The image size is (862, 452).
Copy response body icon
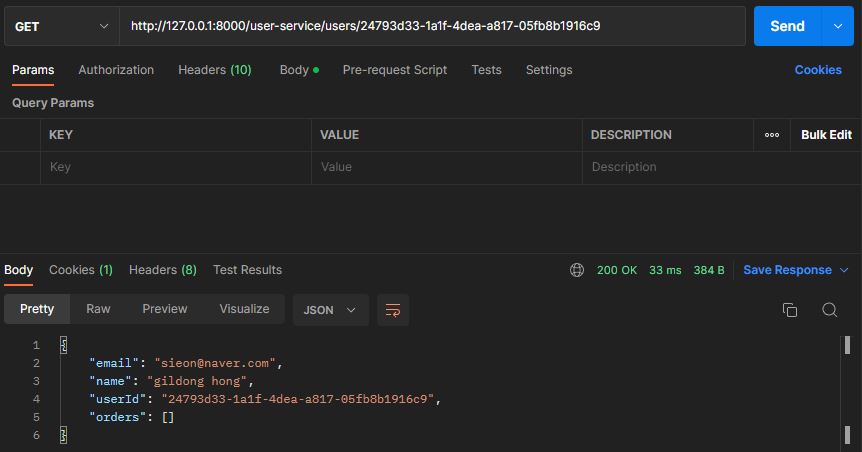[x=789, y=310]
